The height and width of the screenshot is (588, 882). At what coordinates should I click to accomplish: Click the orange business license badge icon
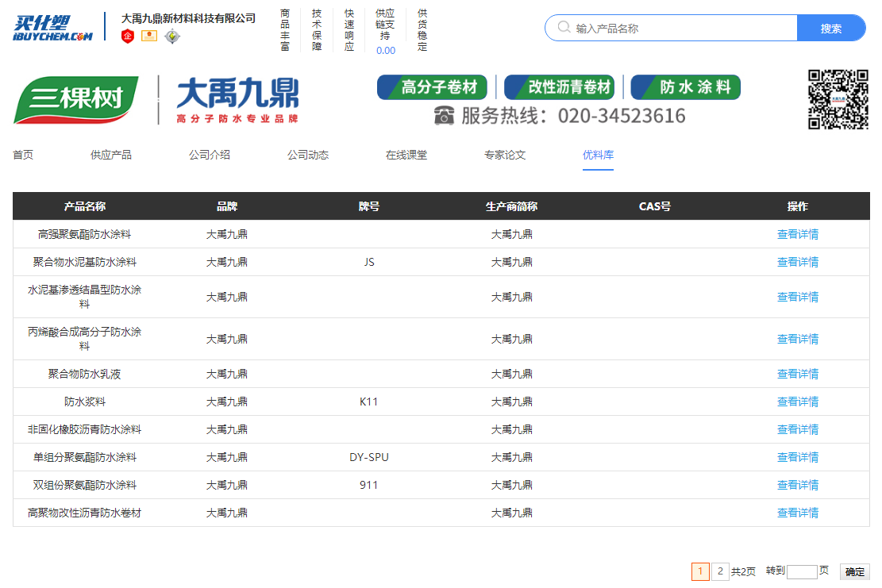pos(149,36)
